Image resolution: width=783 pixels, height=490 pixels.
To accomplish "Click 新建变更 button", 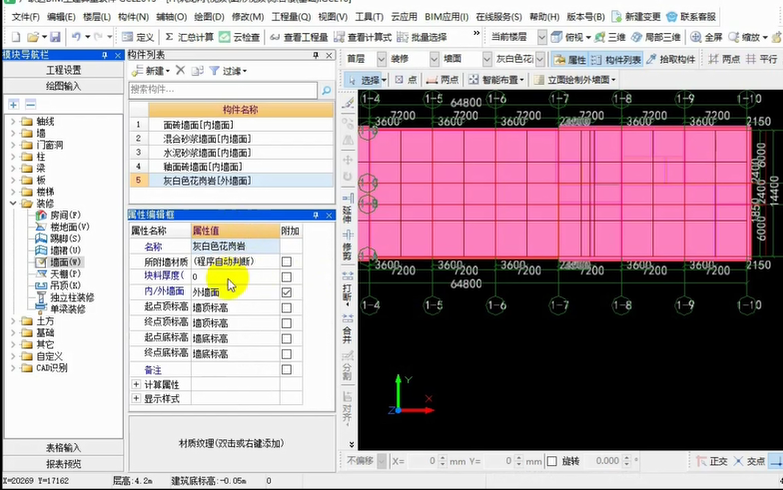I will (636, 16).
